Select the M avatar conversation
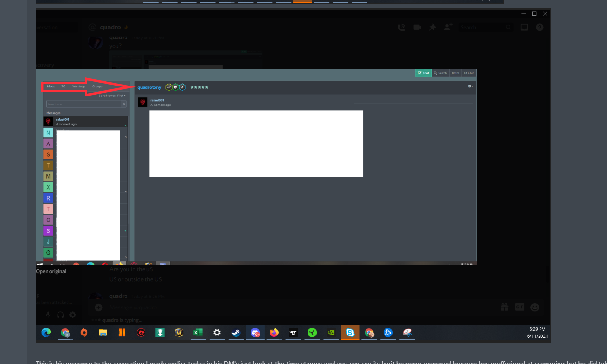The width and height of the screenshot is (607, 364). tap(48, 176)
